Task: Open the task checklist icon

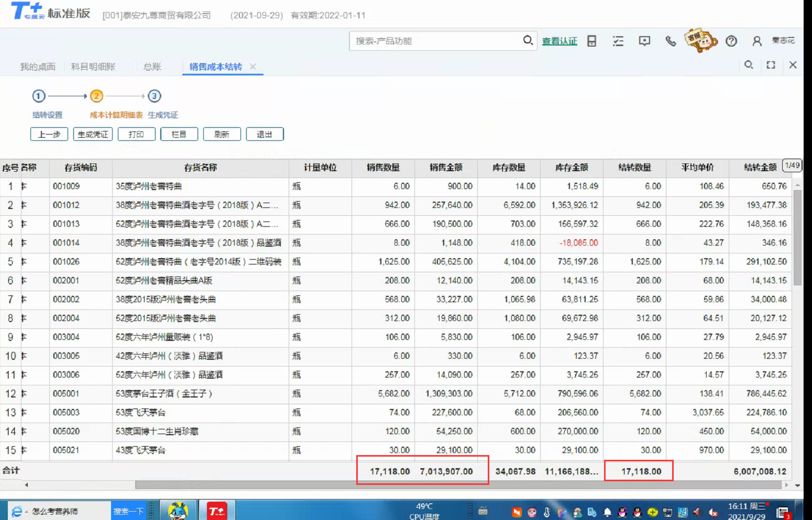Action: pyautogui.click(x=618, y=41)
